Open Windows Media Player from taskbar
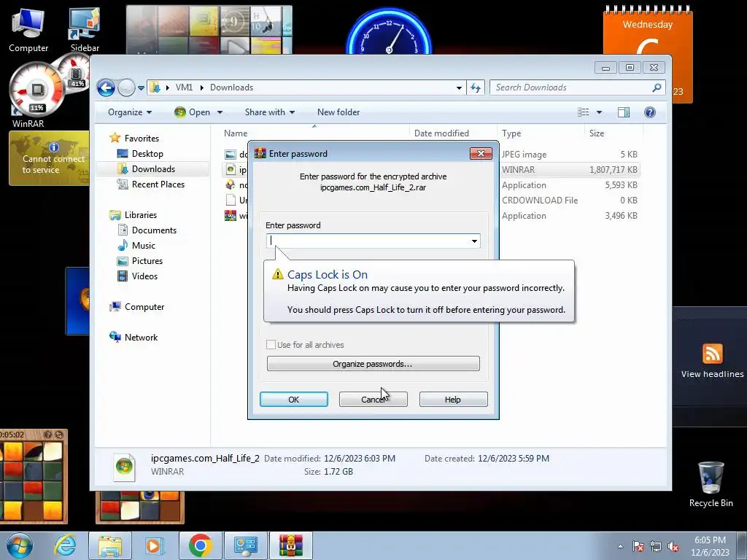The image size is (747, 560). (153, 545)
